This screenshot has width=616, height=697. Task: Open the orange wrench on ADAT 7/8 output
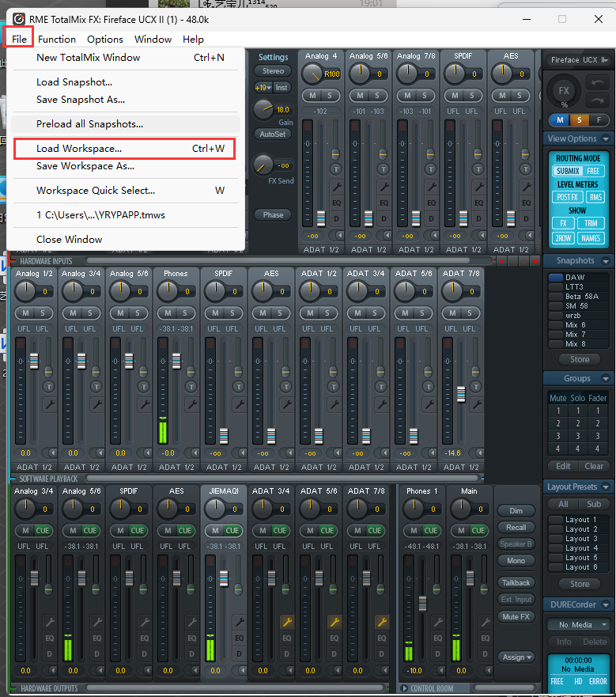point(382,621)
